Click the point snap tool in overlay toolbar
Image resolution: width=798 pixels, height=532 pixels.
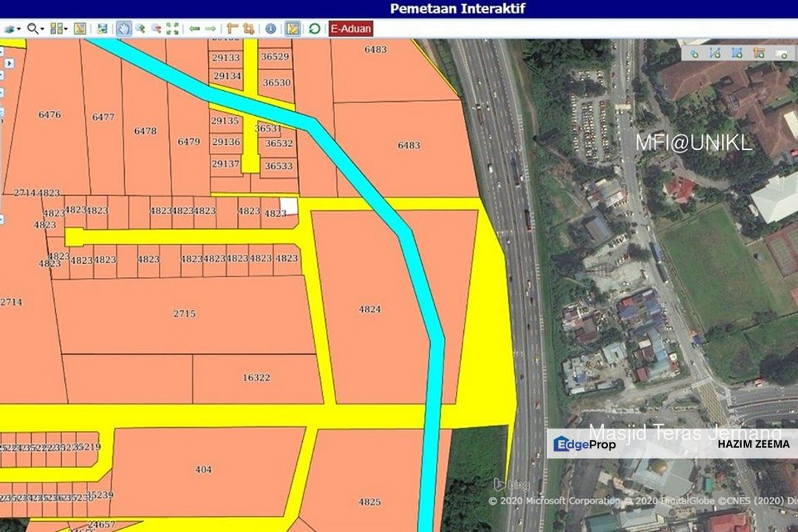(694, 53)
